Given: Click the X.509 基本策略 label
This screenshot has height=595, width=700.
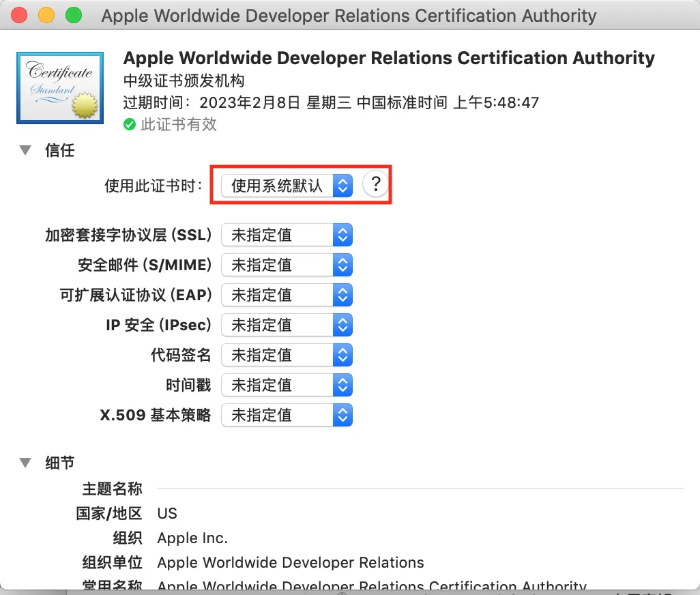Looking at the screenshot, I should click(156, 415).
